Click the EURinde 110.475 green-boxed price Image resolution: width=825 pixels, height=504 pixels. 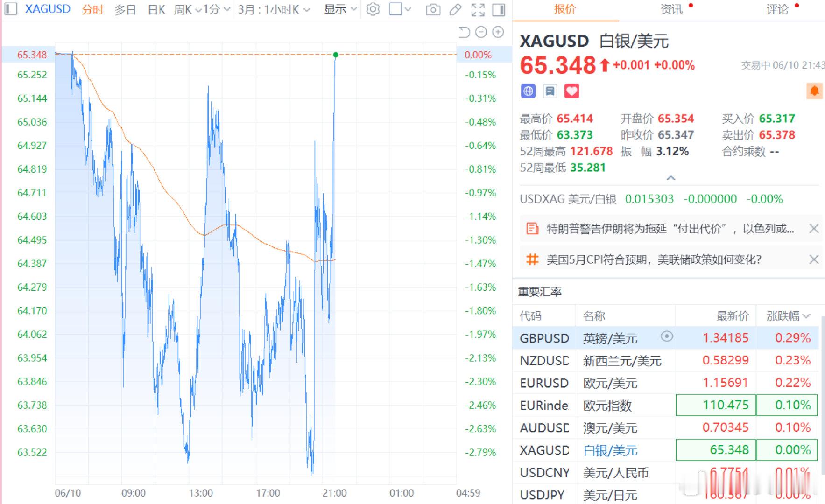click(x=715, y=405)
